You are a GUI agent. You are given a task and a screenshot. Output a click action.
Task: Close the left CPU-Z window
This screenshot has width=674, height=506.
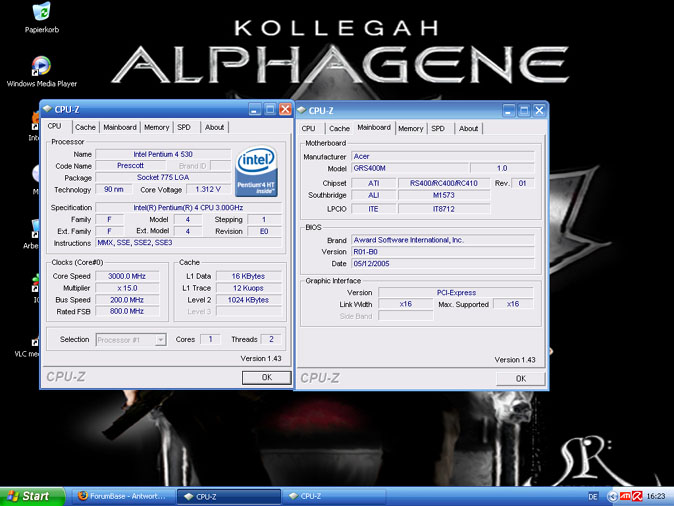(x=285, y=110)
